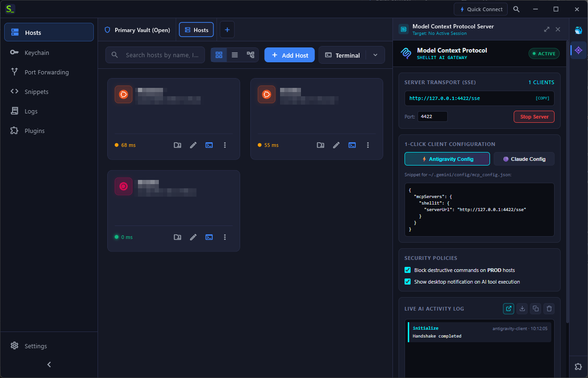Edit the host showing 0 ms latency
The width and height of the screenshot is (588, 378).
(x=193, y=237)
